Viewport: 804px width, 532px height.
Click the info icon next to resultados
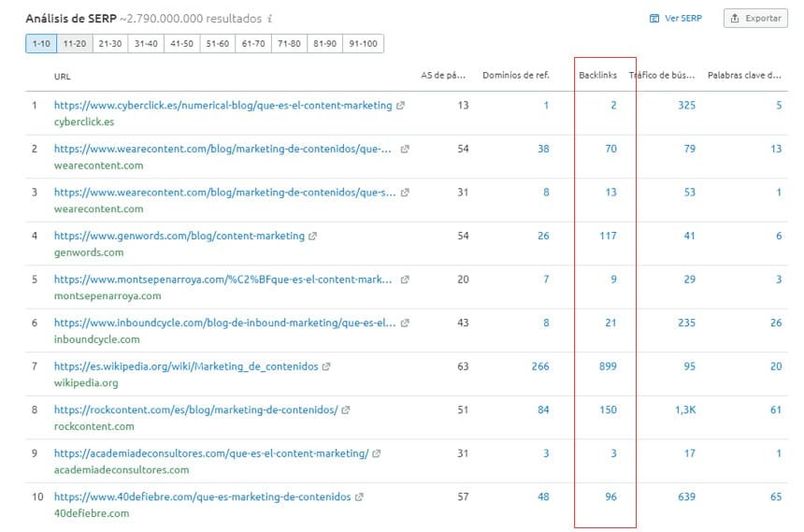pyautogui.click(x=270, y=19)
